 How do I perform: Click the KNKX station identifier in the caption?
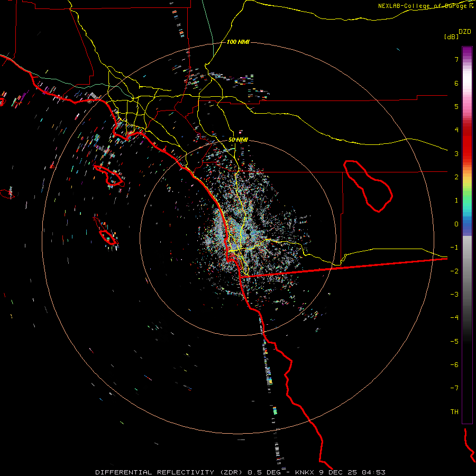(x=304, y=472)
